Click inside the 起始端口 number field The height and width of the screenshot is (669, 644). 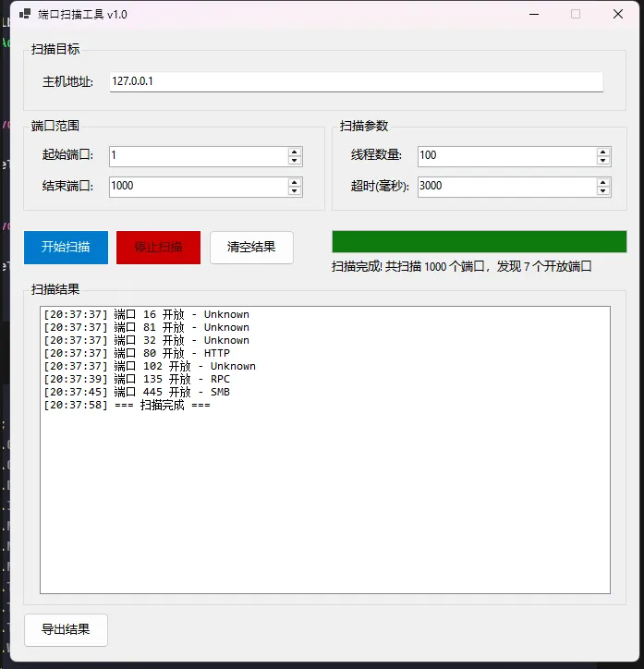click(x=197, y=156)
